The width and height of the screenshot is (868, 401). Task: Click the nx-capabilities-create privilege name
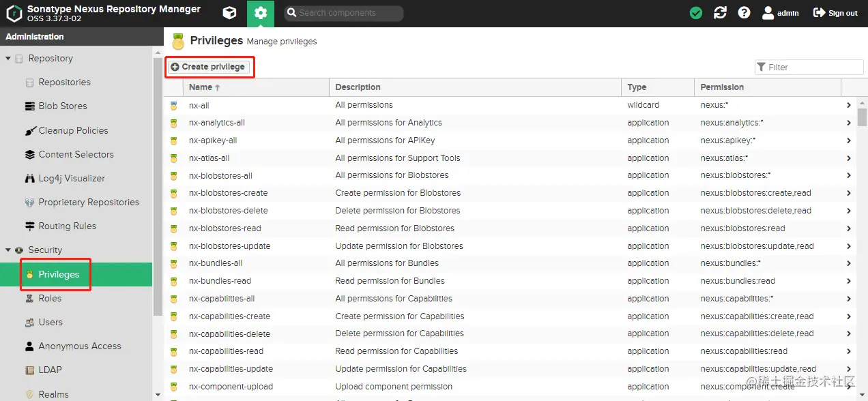pos(230,316)
